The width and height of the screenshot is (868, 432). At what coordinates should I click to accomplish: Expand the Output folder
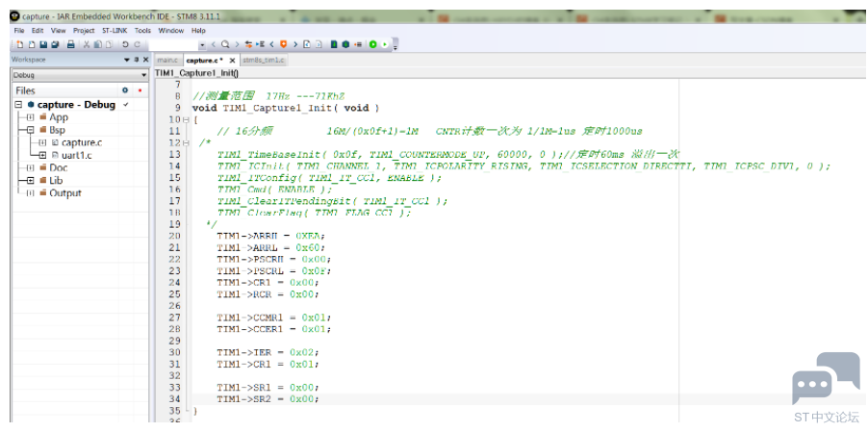(31, 193)
